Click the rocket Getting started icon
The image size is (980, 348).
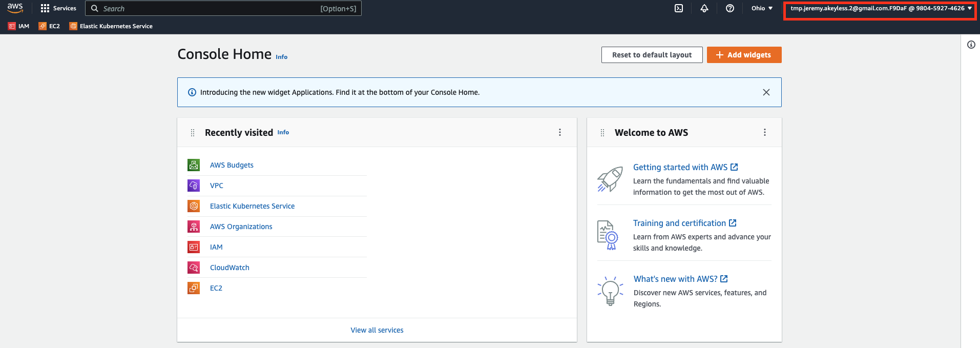610,179
